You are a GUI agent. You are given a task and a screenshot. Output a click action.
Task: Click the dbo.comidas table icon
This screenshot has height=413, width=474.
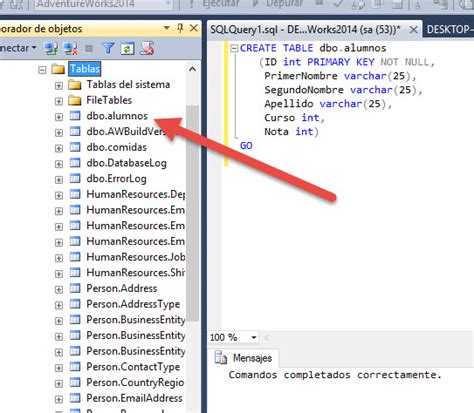pyautogui.click(x=75, y=147)
